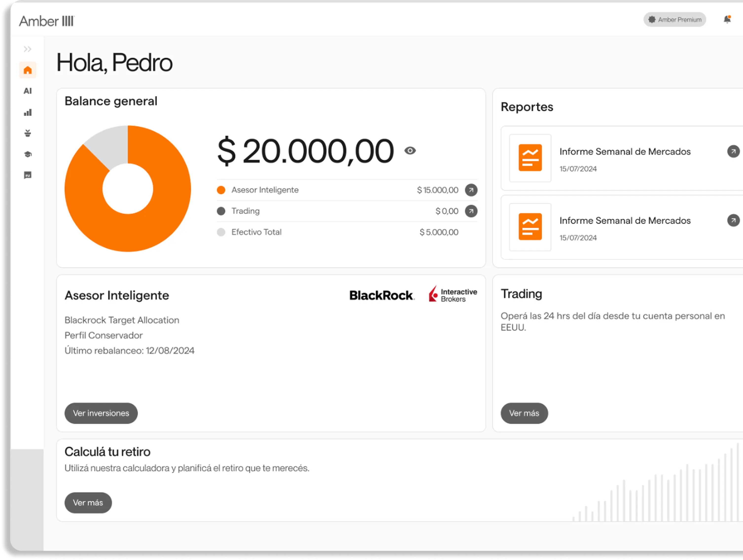
Task: Open the Home sidebar icon
Action: click(x=28, y=70)
